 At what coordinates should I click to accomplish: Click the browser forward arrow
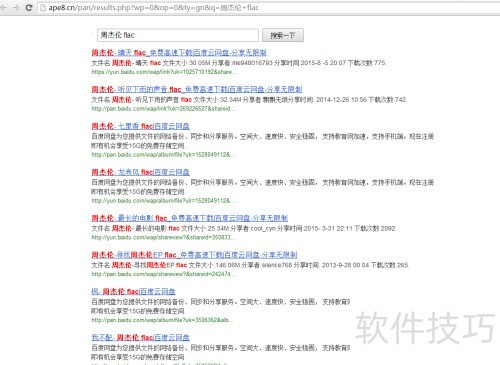click(x=16, y=7)
